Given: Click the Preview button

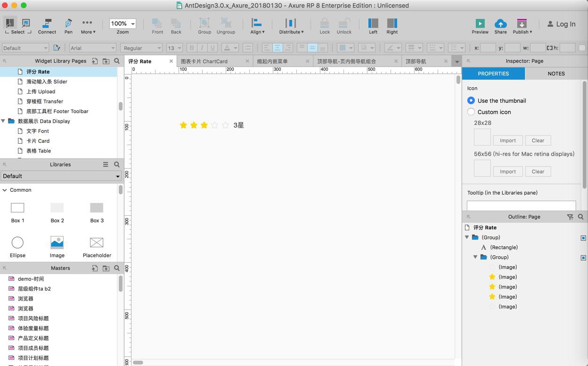Looking at the screenshot, I should 480,26.
